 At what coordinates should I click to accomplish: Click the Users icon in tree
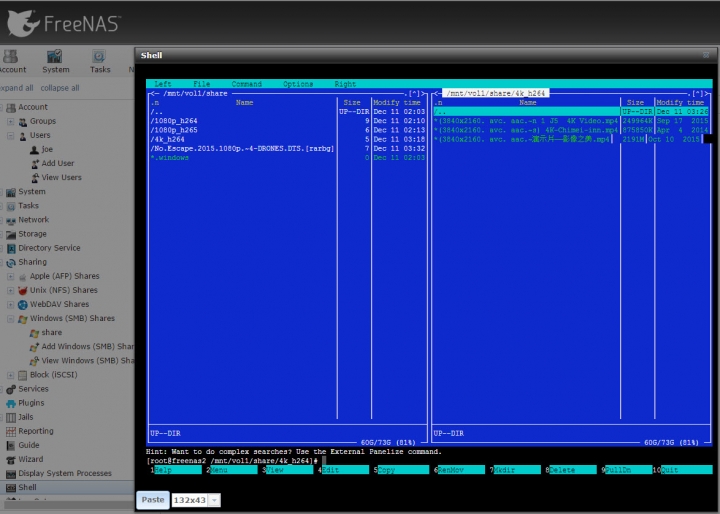(23, 136)
